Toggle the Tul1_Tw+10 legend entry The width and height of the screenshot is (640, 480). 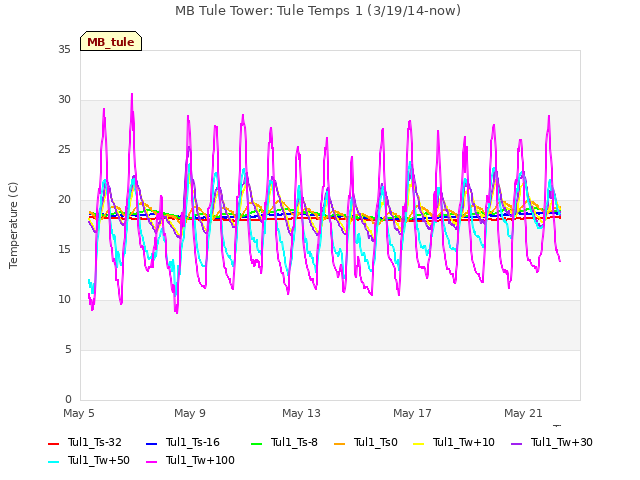[x=454, y=442]
